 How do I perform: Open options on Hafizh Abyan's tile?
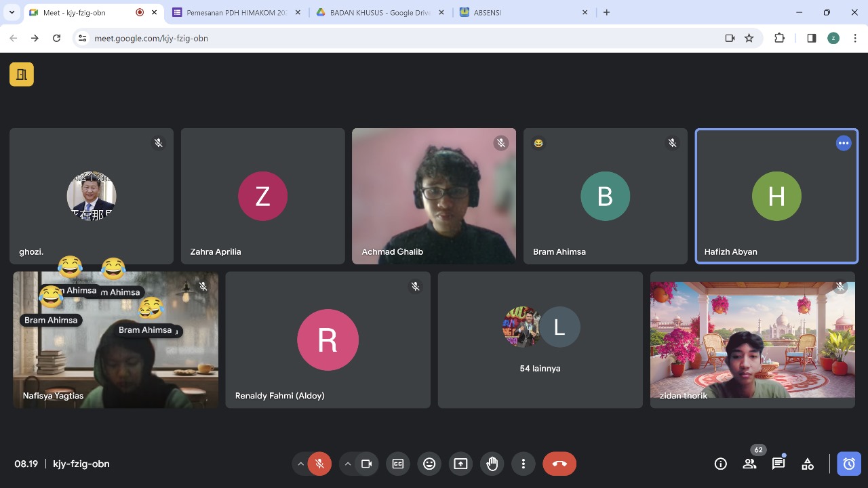pyautogui.click(x=843, y=143)
